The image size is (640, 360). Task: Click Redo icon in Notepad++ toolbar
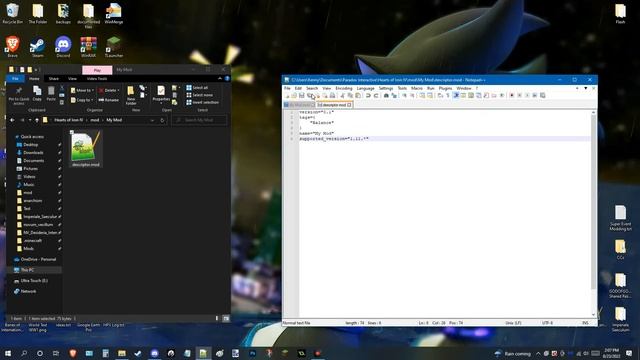pos(376,96)
